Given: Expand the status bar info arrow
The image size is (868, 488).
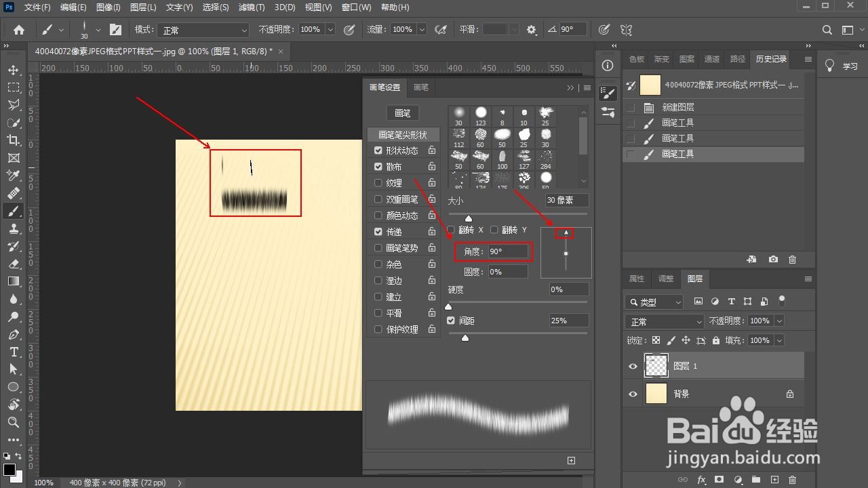Looking at the screenshot, I should point(179,483).
